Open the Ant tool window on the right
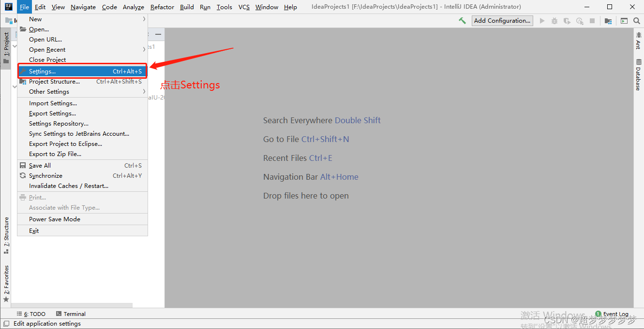 pyautogui.click(x=638, y=40)
